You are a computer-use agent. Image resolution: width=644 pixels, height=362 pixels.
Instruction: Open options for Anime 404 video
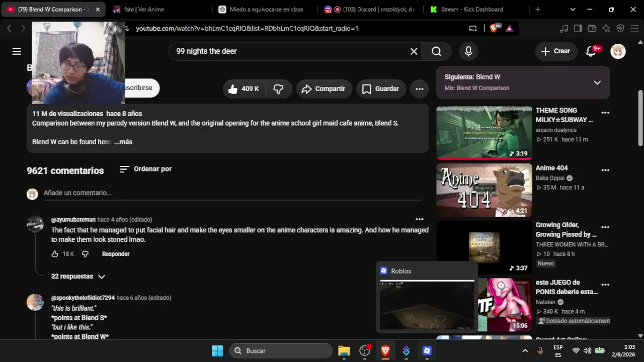pyautogui.click(x=605, y=170)
